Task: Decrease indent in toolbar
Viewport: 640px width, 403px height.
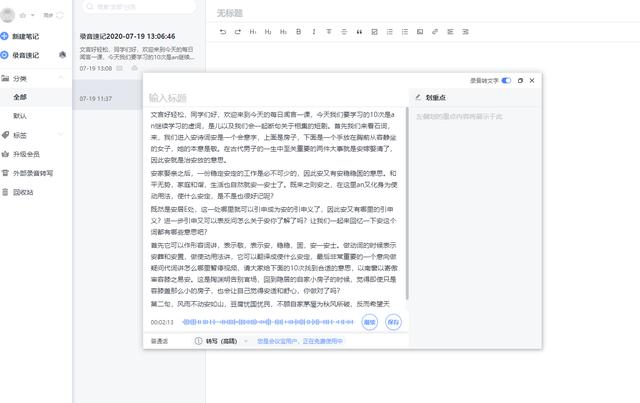Action: pyautogui.click(x=450, y=32)
